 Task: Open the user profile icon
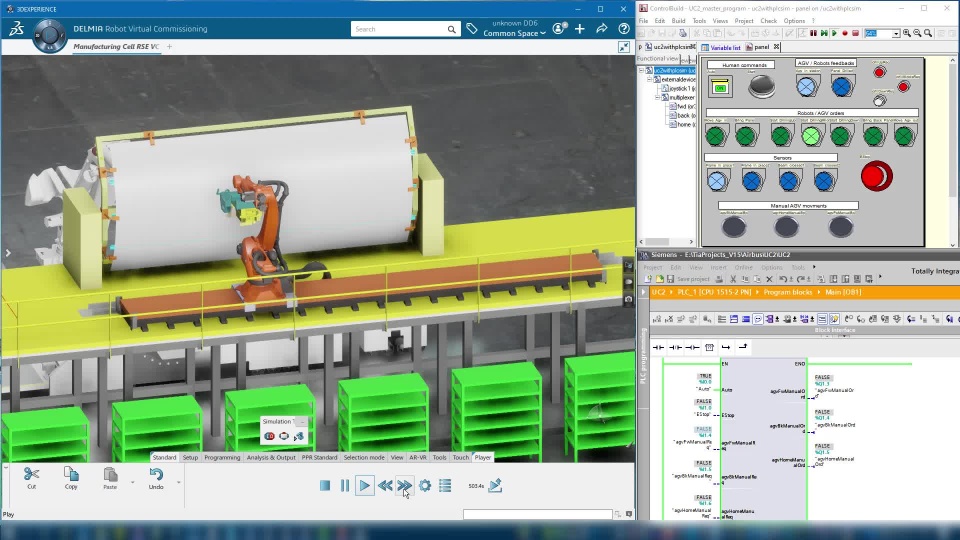(x=559, y=29)
